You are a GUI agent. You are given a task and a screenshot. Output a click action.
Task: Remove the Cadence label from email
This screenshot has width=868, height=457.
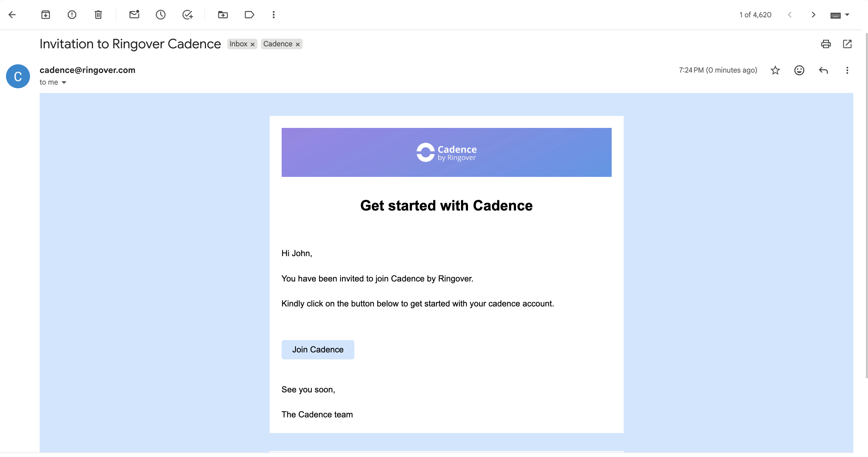tap(298, 44)
